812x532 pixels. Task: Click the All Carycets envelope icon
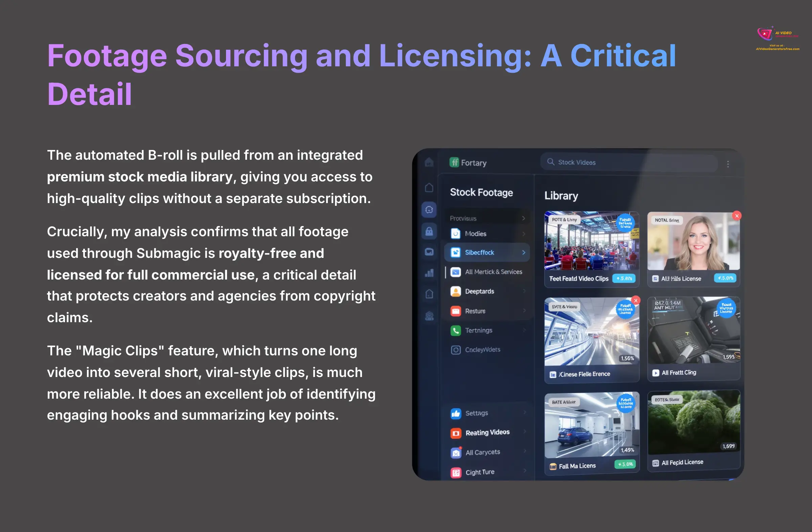[x=456, y=453]
